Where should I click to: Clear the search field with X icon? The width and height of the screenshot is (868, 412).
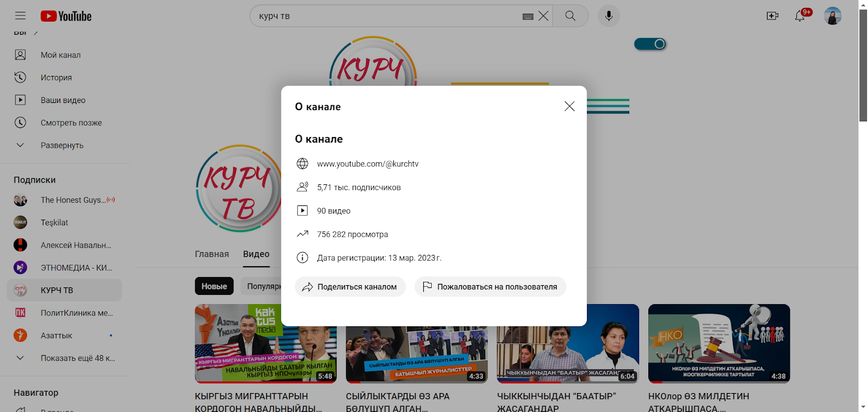click(544, 16)
